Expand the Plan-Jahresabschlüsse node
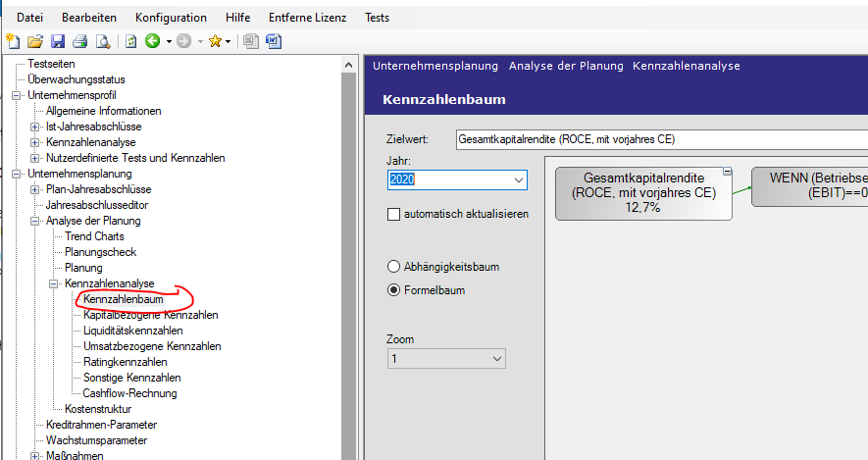The image size is (868, 460). tap(34, 189)
